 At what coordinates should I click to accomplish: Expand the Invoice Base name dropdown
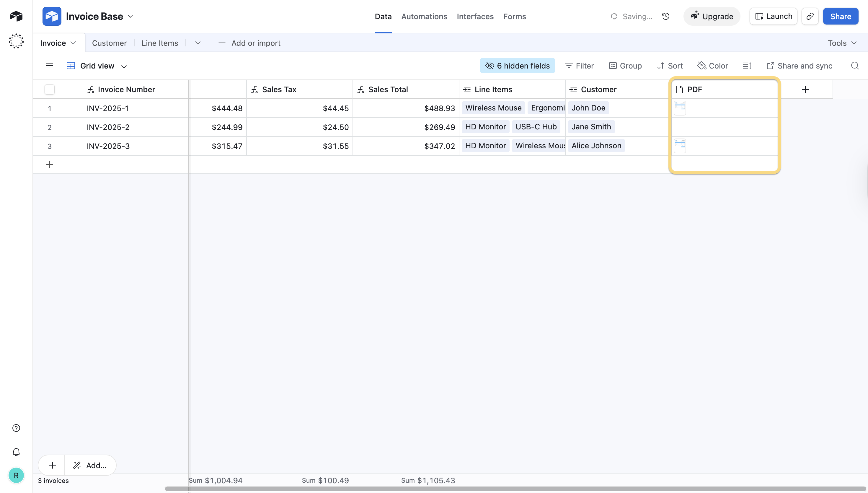[130, 16]
